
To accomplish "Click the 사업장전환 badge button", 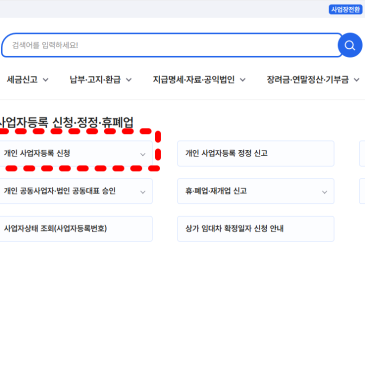I will pos(346,9).
